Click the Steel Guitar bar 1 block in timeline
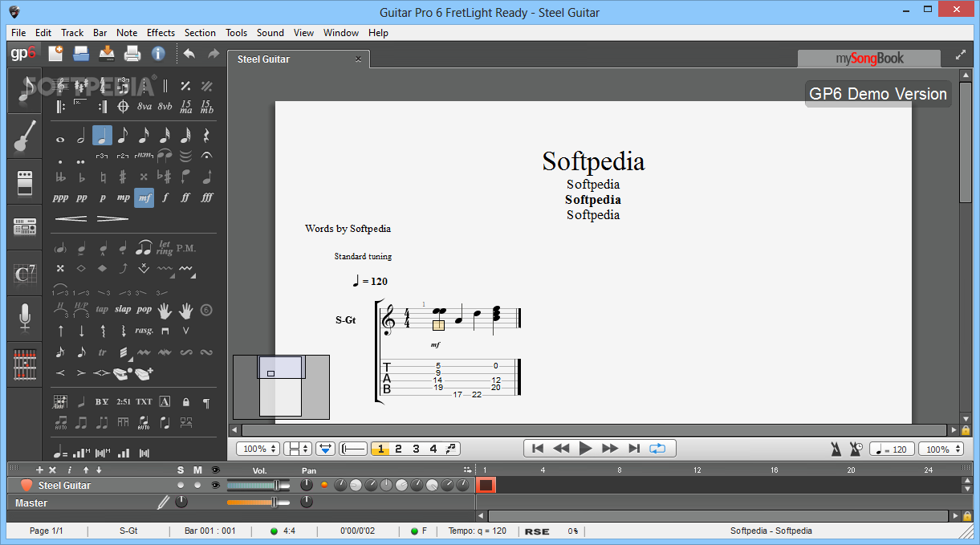980x545 pixels. (x=486, y=485)
